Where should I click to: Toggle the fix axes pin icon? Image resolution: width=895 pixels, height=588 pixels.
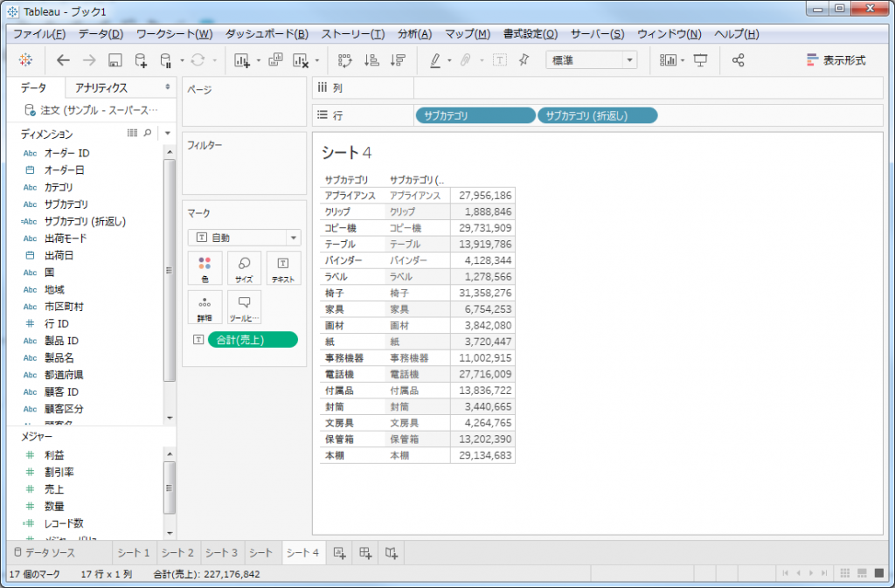(524, 60)
